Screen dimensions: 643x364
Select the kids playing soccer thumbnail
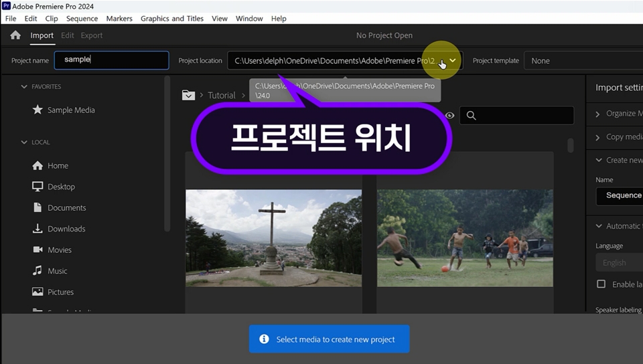coord(465,238)
